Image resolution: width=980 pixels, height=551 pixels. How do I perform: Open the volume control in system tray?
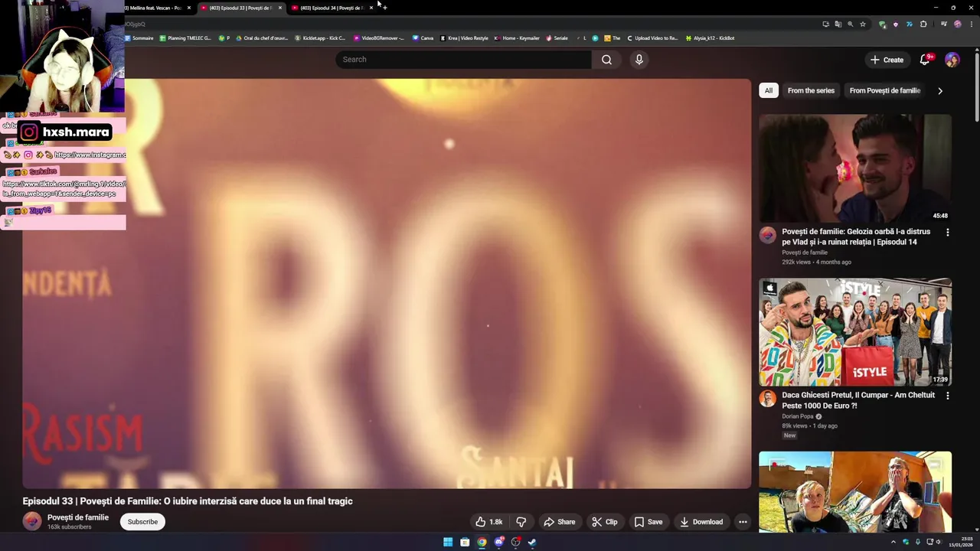(x=939, y=542)
